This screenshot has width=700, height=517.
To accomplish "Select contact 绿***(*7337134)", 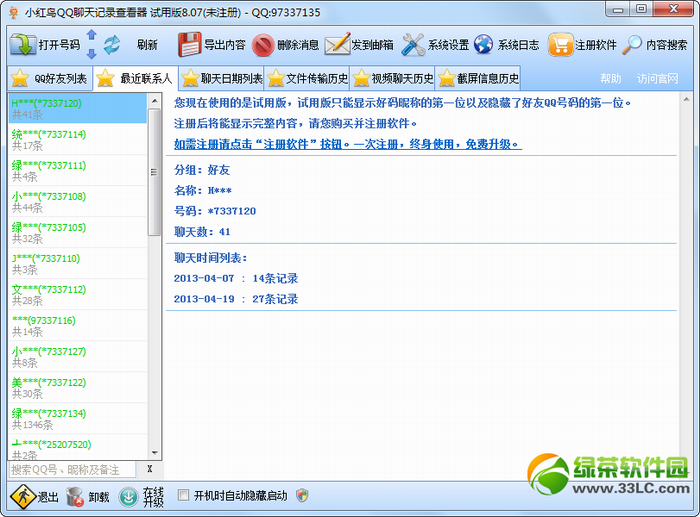I will pyautogui.click(x=78, y=419).
